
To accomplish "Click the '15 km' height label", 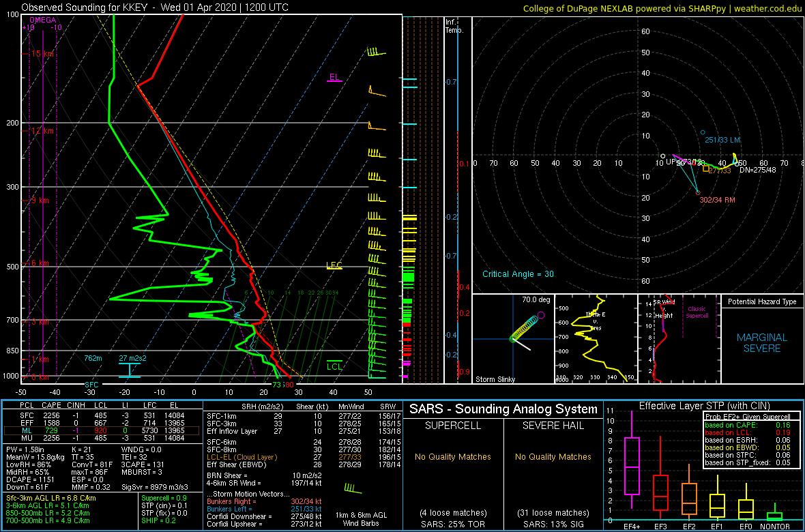I will tap(41, 54).
